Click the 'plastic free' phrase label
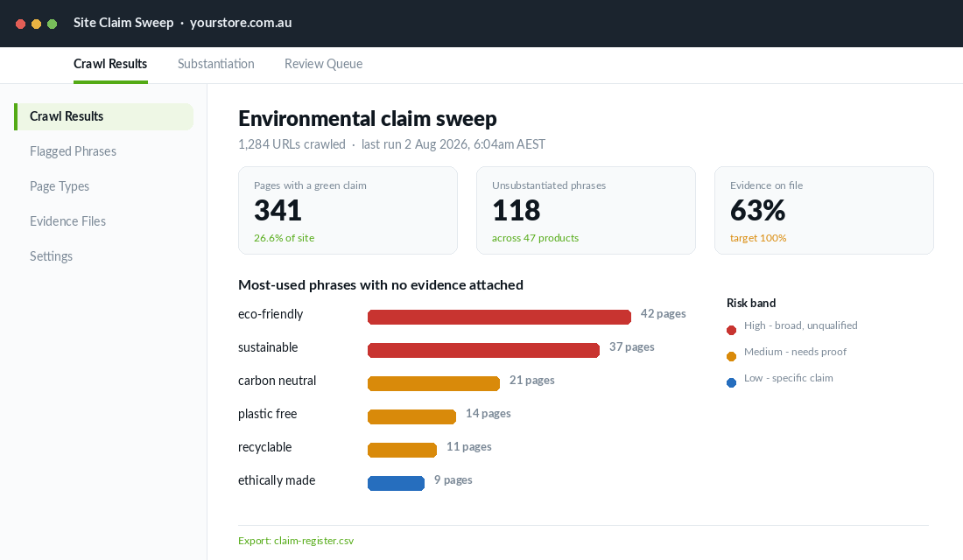 267,415
